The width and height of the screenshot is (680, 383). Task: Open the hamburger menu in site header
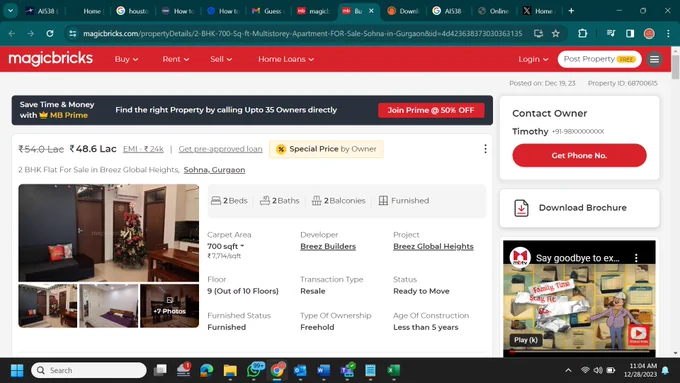[654, 59]
